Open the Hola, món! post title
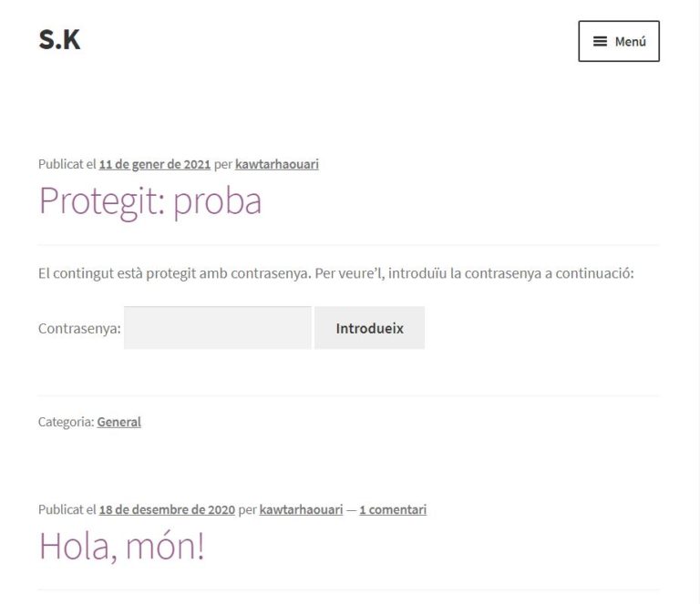This screenshot has width=700, height=604. [121, 546]
